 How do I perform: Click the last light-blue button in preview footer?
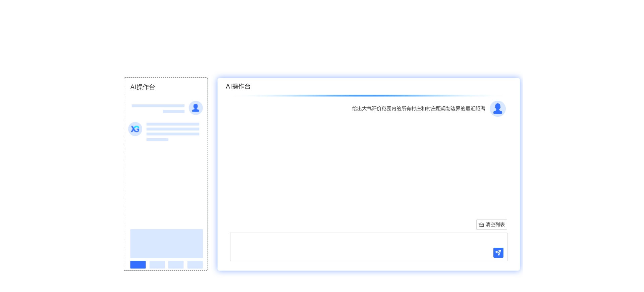(195, 264)
